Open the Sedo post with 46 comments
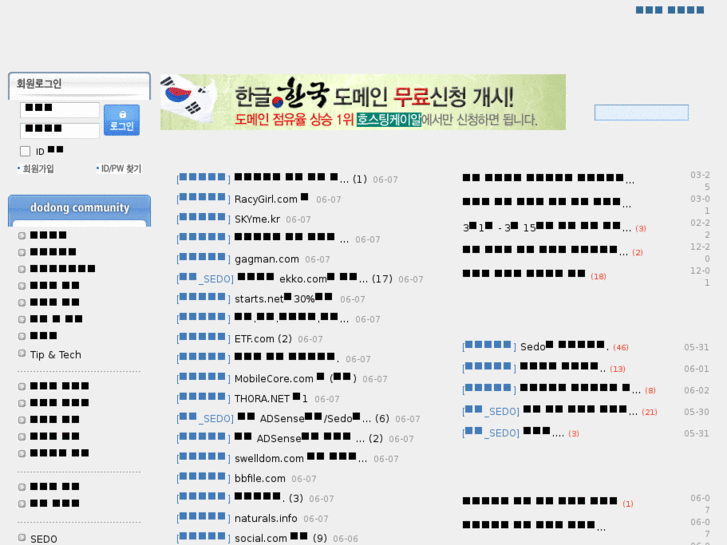Screen dimensions: 727x545 562,346
